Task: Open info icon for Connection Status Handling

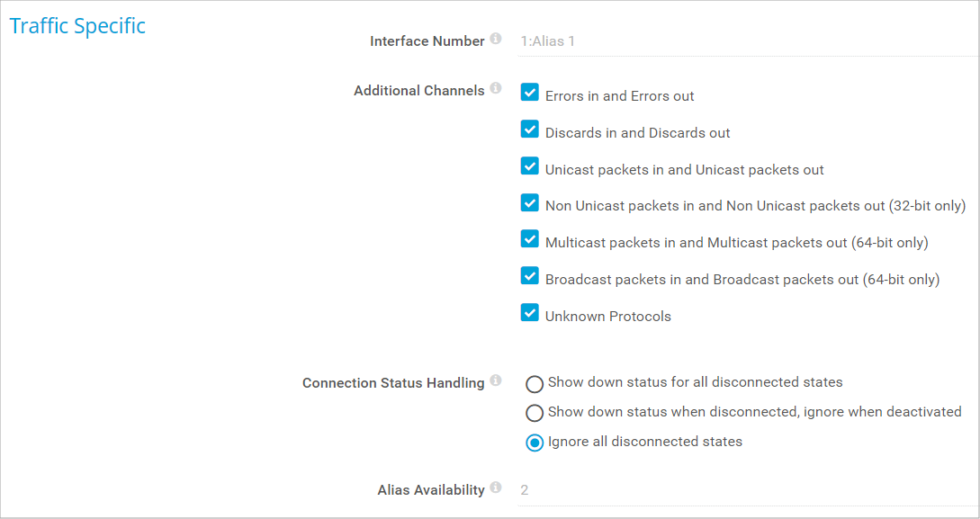Action: (x=496, y=381)
